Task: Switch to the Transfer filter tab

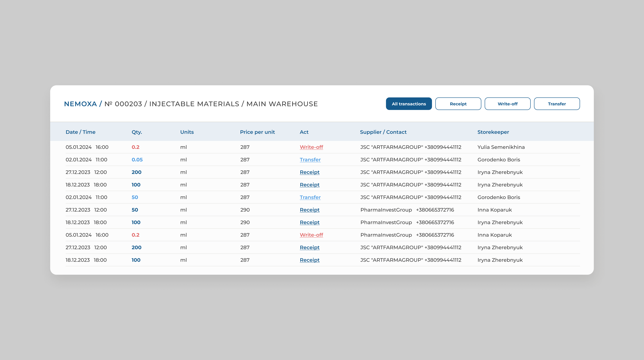Action: coord(557,104)
